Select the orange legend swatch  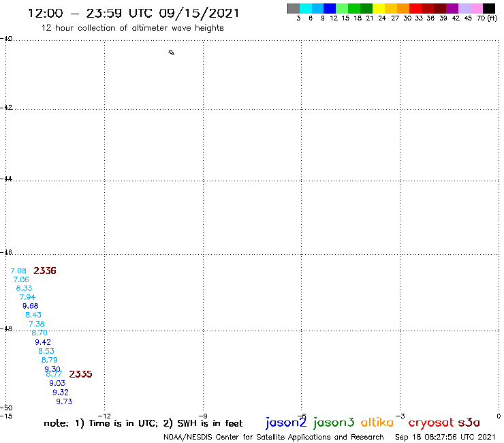pyautogui.click(x=403, y=8)
